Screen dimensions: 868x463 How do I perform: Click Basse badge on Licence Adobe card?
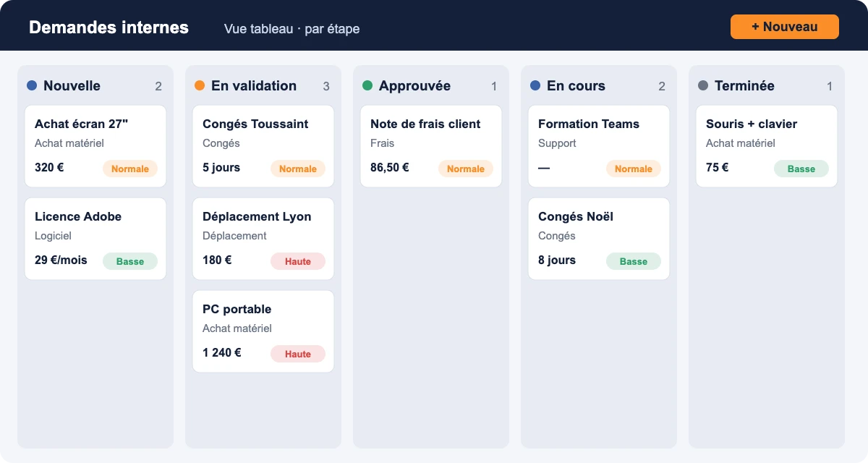(130, 261)
